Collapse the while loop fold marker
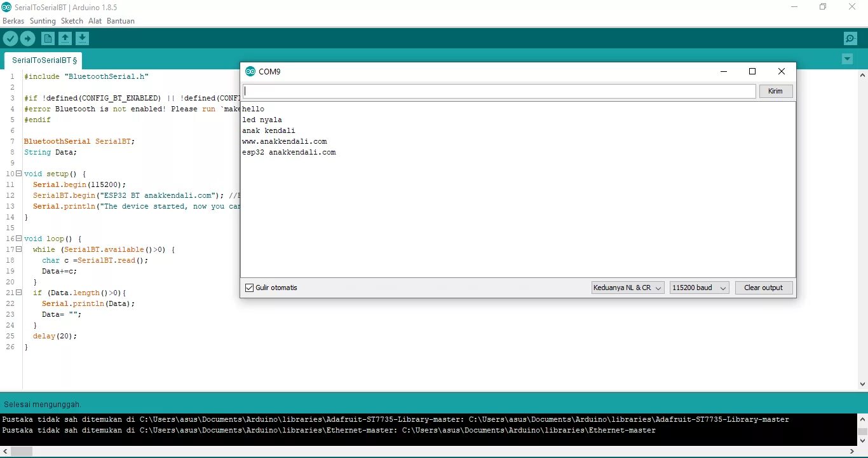This screenshot has height=458, width=868. [x=18, y=249]
